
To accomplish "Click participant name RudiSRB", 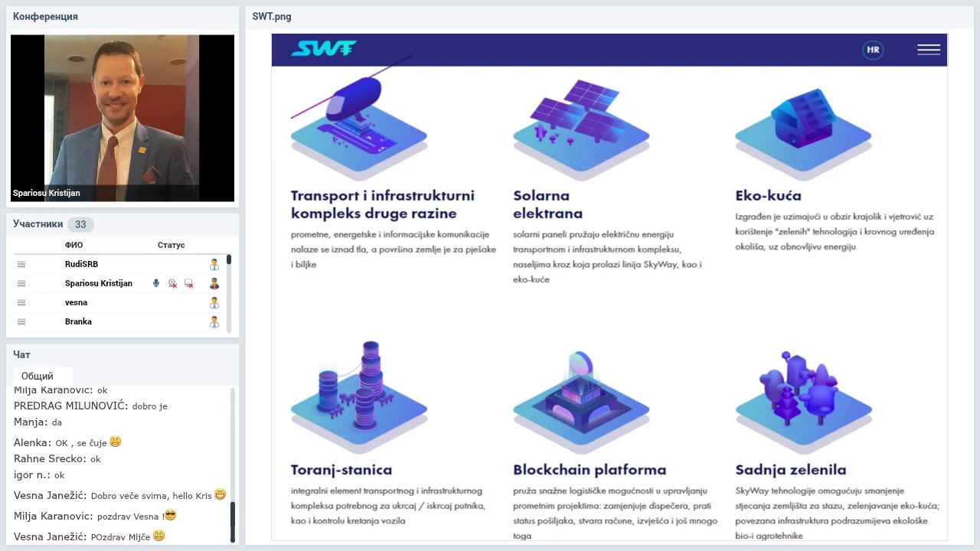I will click(x=81, y=264).
